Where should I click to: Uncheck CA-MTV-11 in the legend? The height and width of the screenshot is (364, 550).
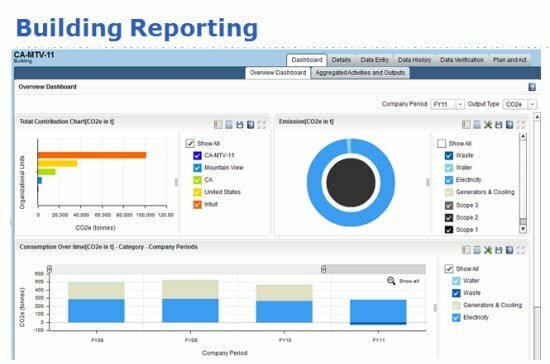(x=197, y=155)
